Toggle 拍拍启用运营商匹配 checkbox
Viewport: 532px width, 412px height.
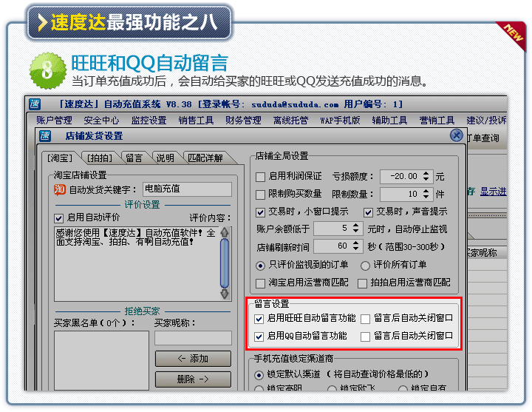pyautogui.click(x=362, y=283)
